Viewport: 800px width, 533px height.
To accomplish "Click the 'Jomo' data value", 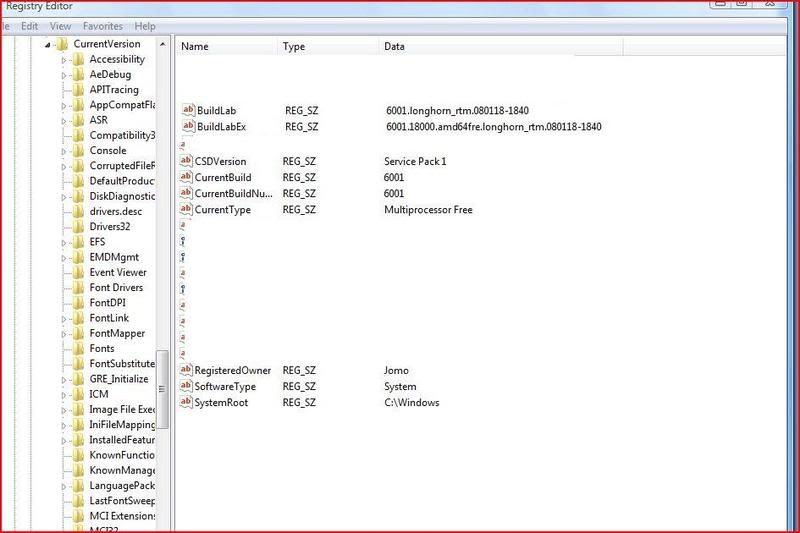I will tap(396, 370).
